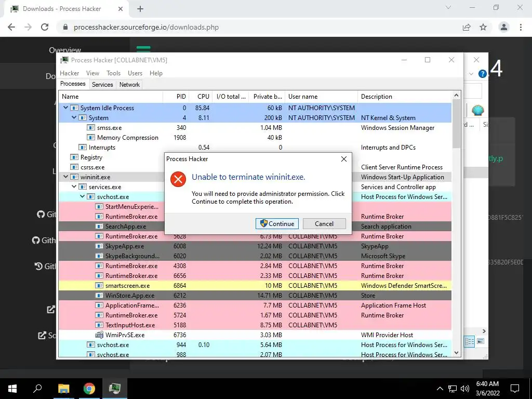Select the RuntimeBroker.exe row with PID 6656
Image resolution: width=532 pixels, height=399 pixels.
click(255, 275)
